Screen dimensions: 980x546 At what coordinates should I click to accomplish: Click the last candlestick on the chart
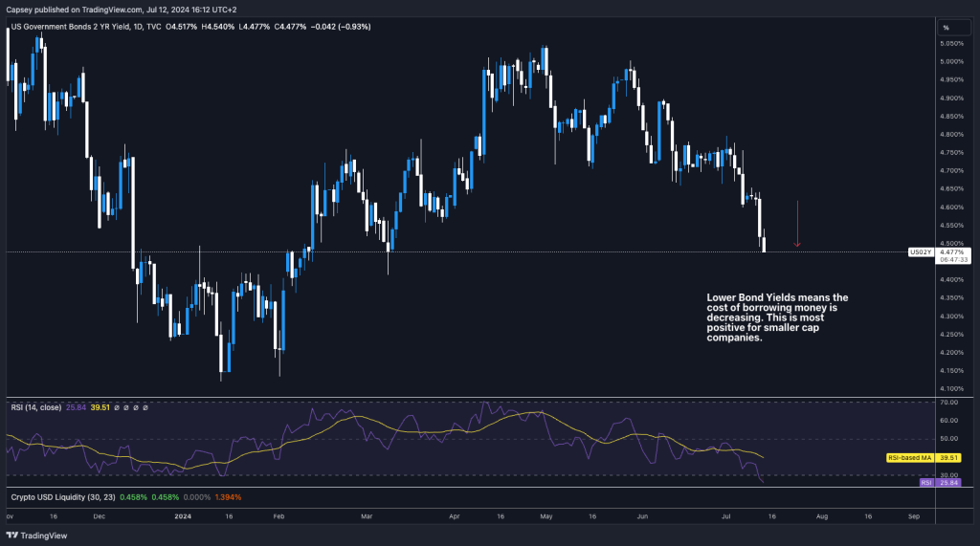coord(765,244)
